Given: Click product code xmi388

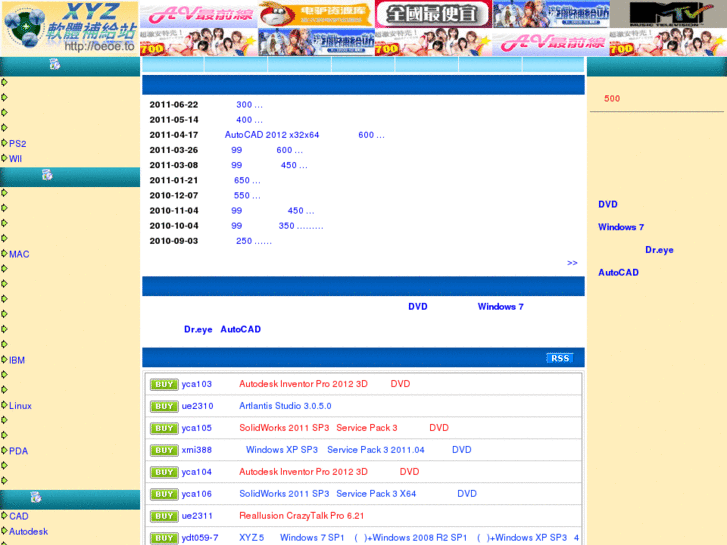Looking at the screenshot, I should coord(197,449).
